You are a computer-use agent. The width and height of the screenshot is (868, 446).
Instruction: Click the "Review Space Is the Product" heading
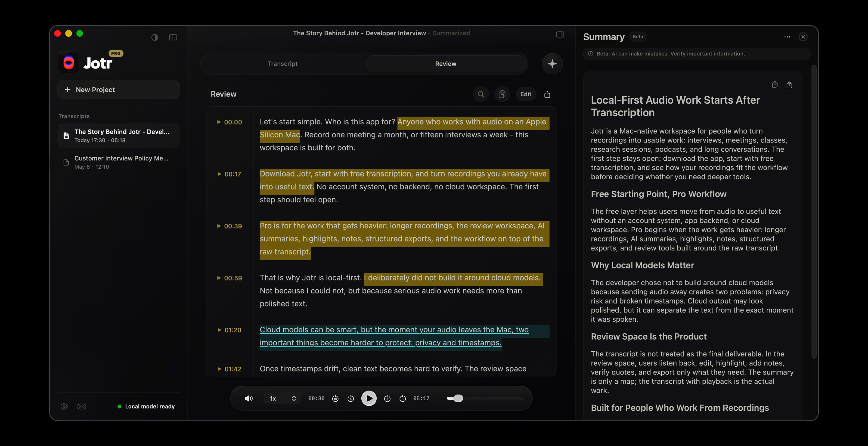pos(649,336)
